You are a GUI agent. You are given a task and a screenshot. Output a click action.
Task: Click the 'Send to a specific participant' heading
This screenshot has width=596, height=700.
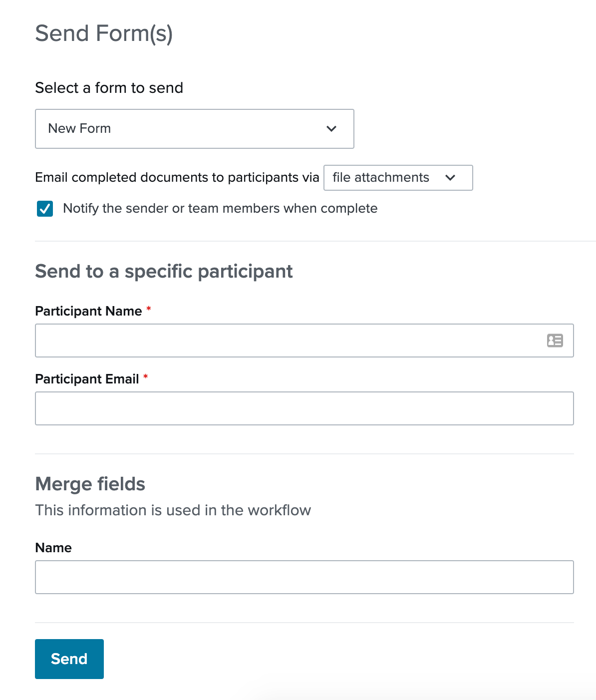click(164, 272)
